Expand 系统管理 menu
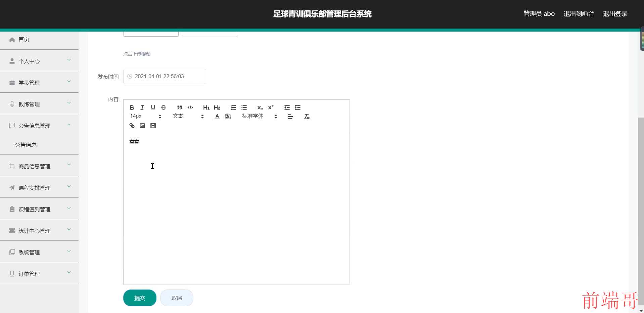The width and height of the screenshot is (644, 313). click(39, 252)
